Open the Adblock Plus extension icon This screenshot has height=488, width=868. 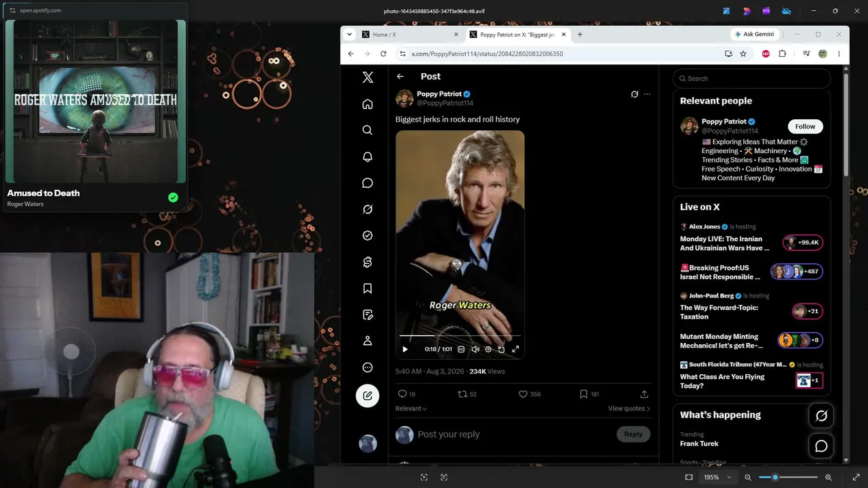(766, 54)
